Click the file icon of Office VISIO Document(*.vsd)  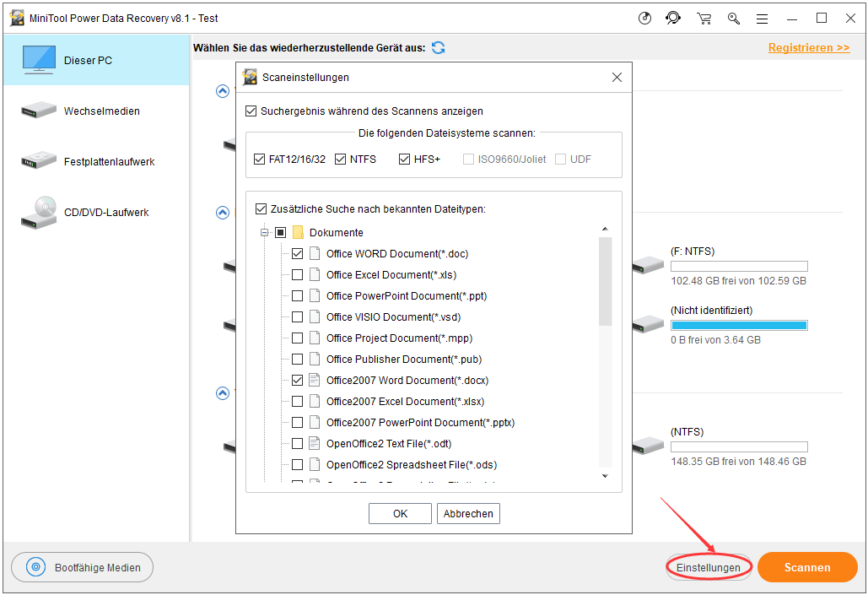[315, 316]
